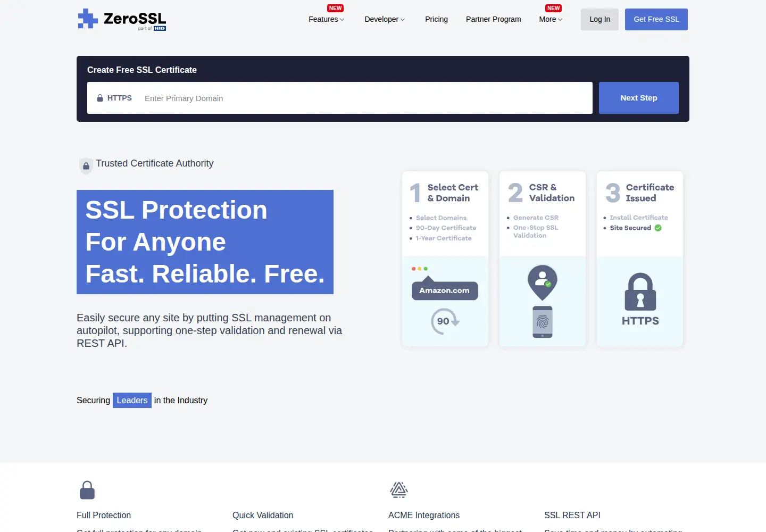
Task: Click the SSL REST API heading
Action: 572,515
